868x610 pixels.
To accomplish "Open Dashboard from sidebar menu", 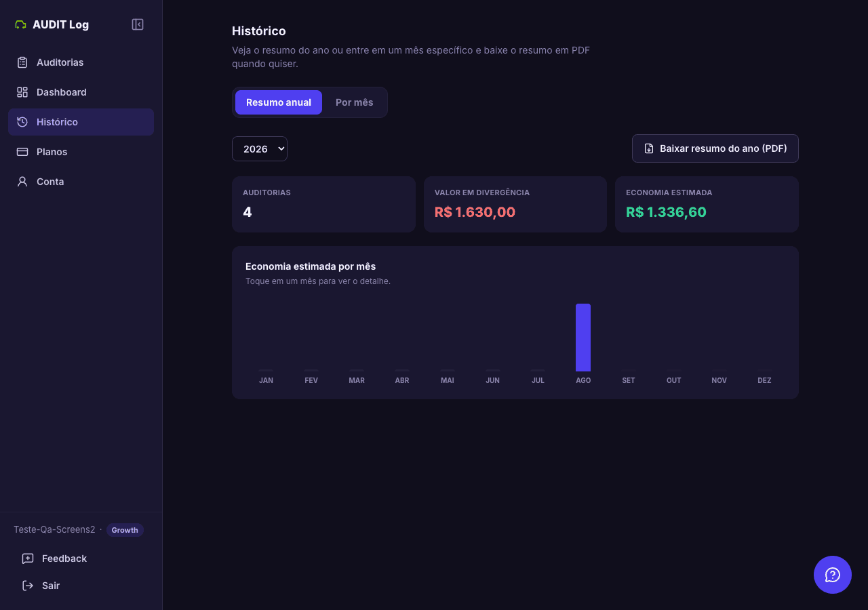I will (x=81, y=92).
